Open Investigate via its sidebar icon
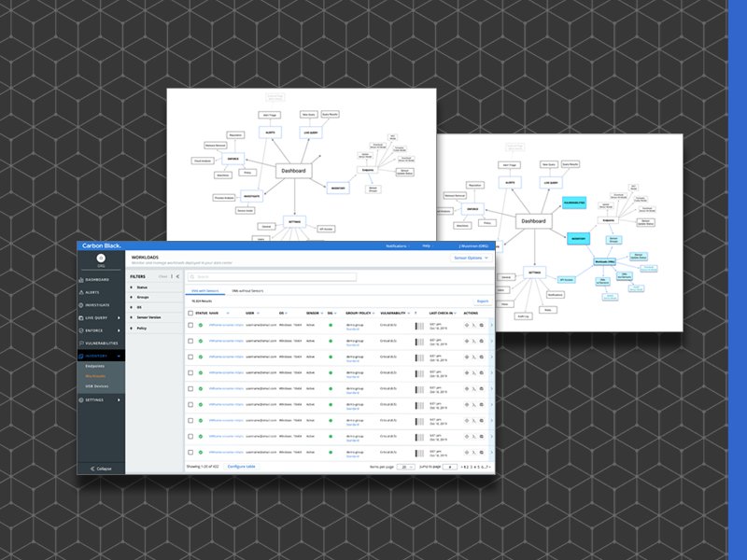 81,305
